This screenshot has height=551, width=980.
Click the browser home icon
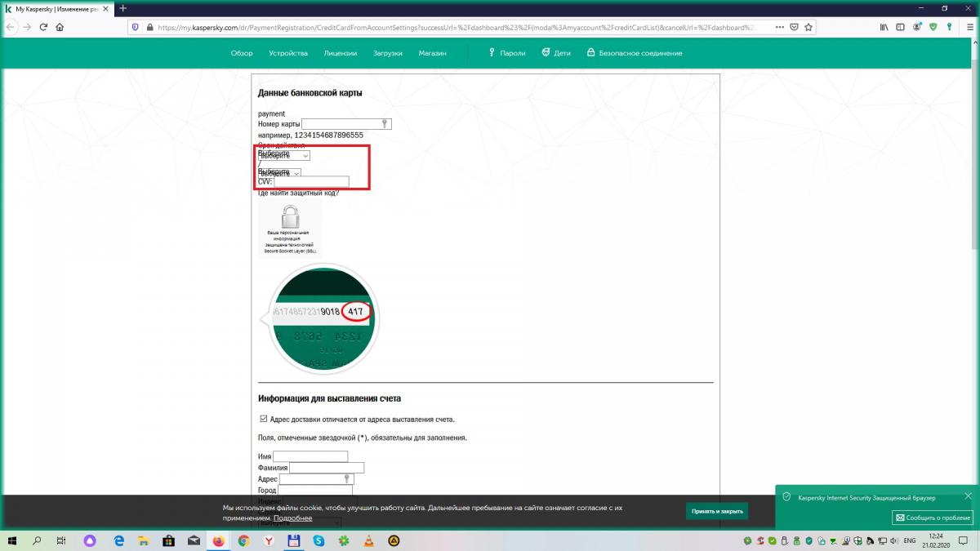[61, 27]
